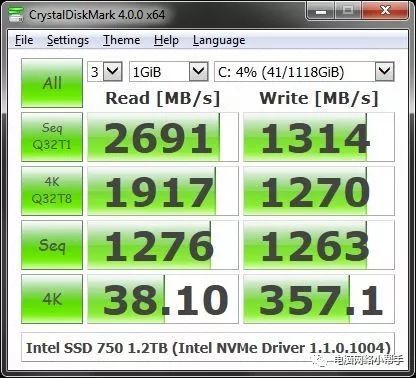Click the CrystalDiskMark title bar app icon
The width and height of the screenshot is (416, 378).
click(x=15, y=14)
